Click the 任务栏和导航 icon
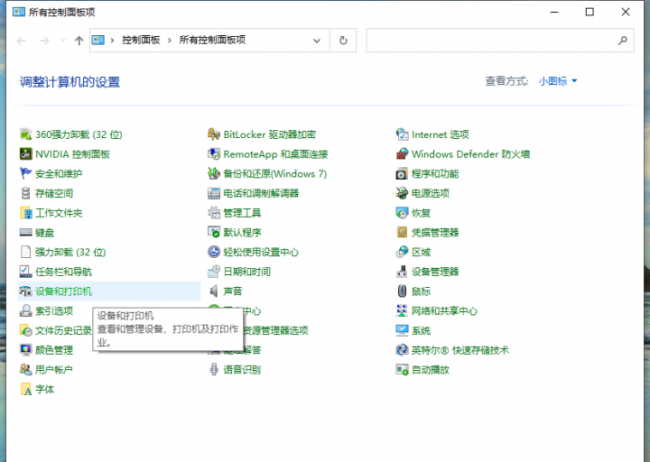The width and height of the screenshot is (650, 462). pyautogui.click(x=26, y=272)
